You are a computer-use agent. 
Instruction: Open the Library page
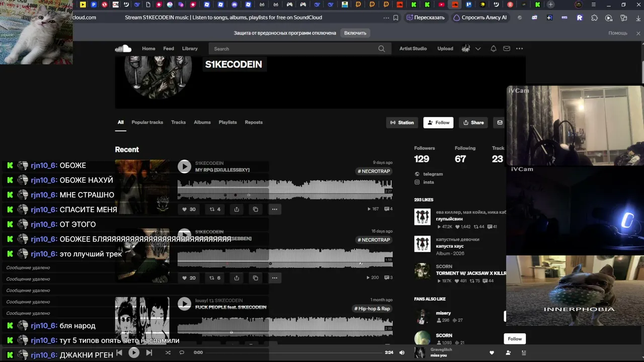tap(190, 49)
